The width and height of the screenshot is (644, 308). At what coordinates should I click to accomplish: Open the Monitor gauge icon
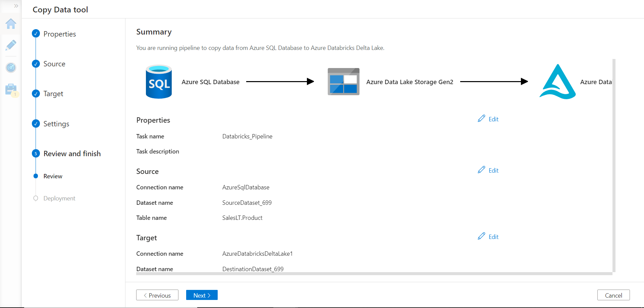pyautogui.click(x=11, y=67)
